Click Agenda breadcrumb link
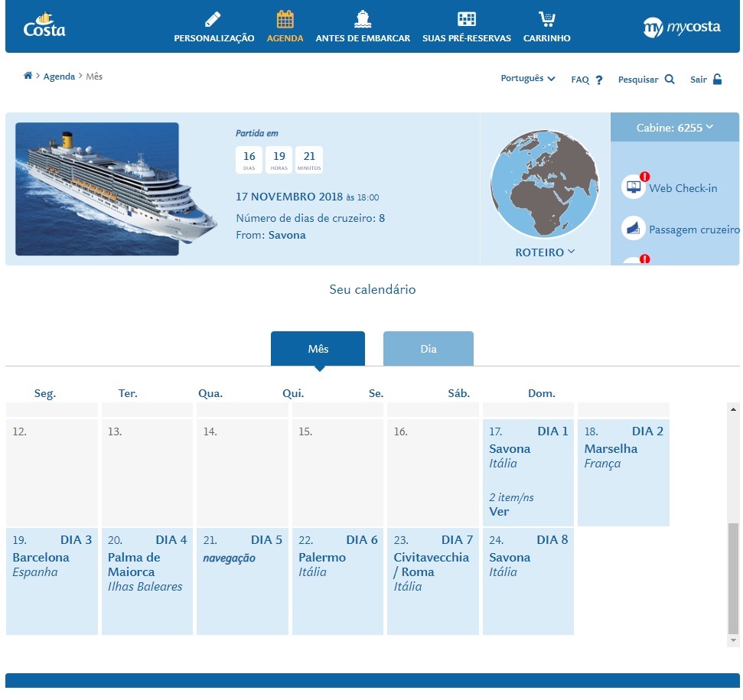743x700 pixels. point(59,77)
